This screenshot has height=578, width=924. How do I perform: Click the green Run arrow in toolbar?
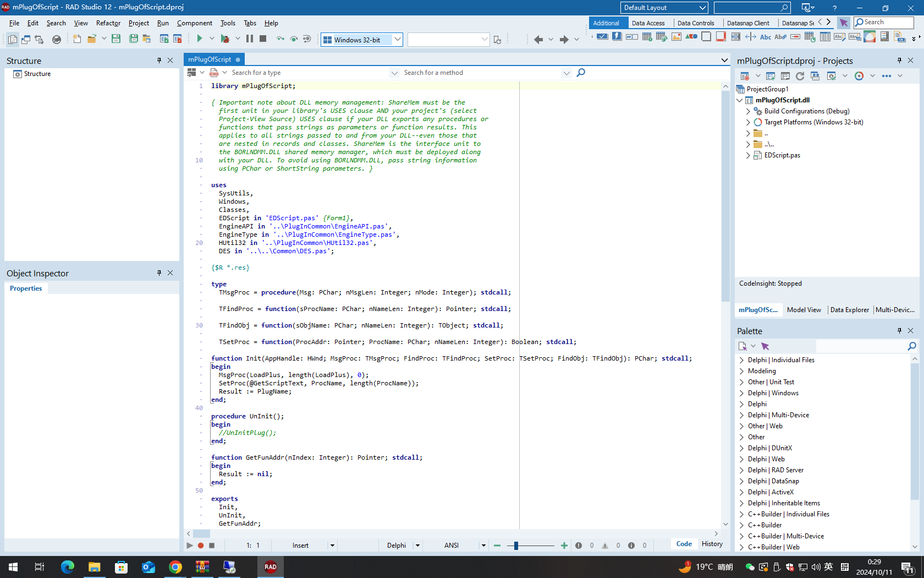pos(200,39)
